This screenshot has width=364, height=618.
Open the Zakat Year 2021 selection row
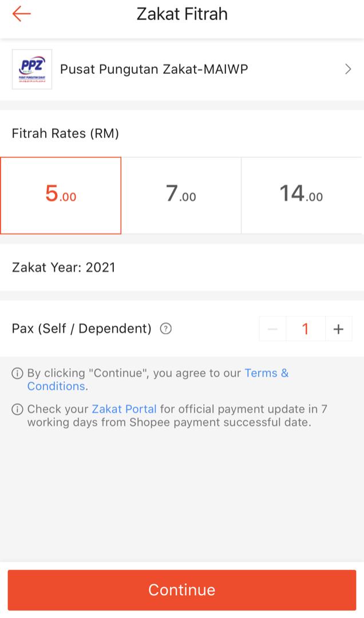(x=182, y=267)
